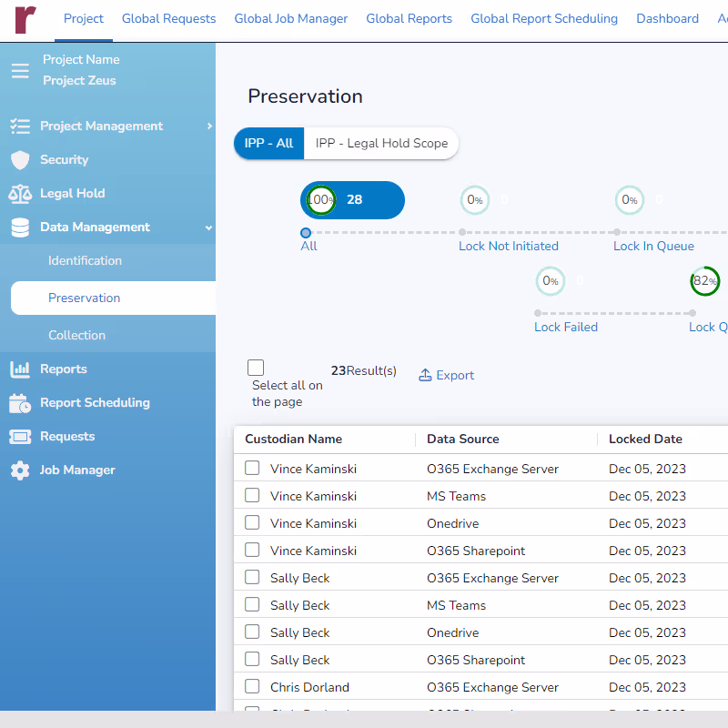Image resolution: width=728 pixels, height=728 pixels.
Task: Sort by Data Source column header
Action: pyautogui.click(x=463, y=440)
